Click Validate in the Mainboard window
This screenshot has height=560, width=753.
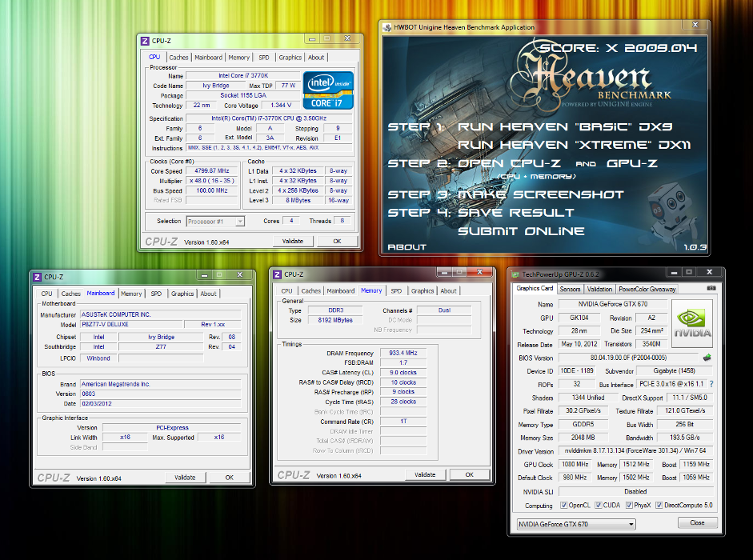[185, 478]
